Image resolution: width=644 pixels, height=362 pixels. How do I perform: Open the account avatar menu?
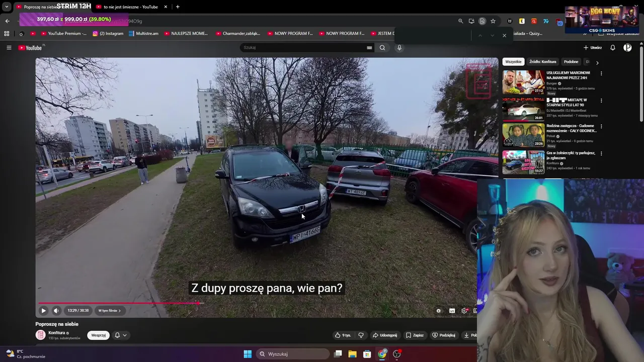[x=627, y=48]
